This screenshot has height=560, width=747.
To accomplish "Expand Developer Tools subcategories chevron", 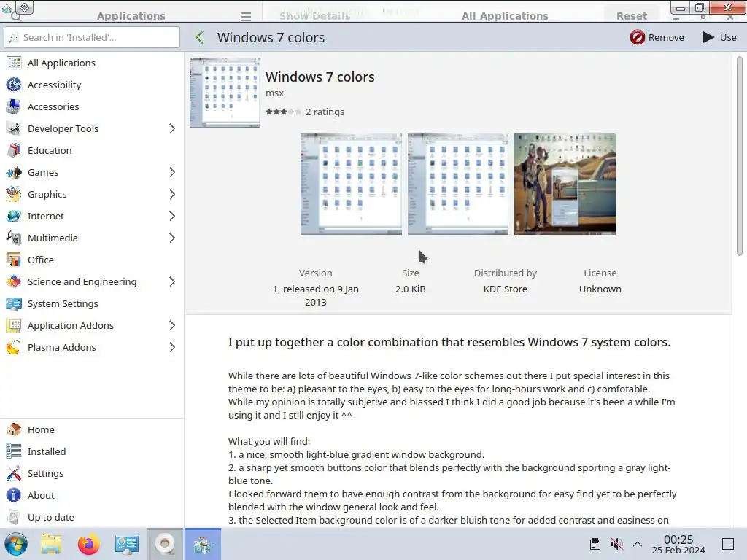I will [172, 128].
